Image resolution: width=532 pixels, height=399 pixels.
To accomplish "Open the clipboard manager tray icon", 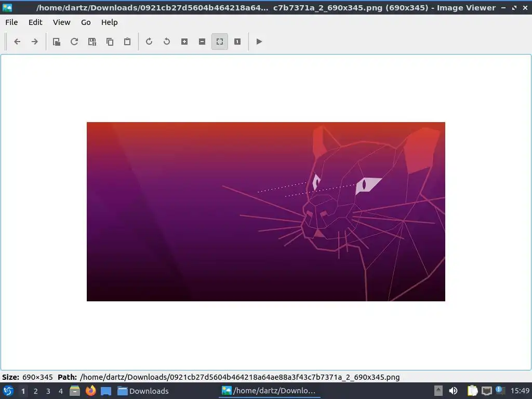I will (472, 391).
